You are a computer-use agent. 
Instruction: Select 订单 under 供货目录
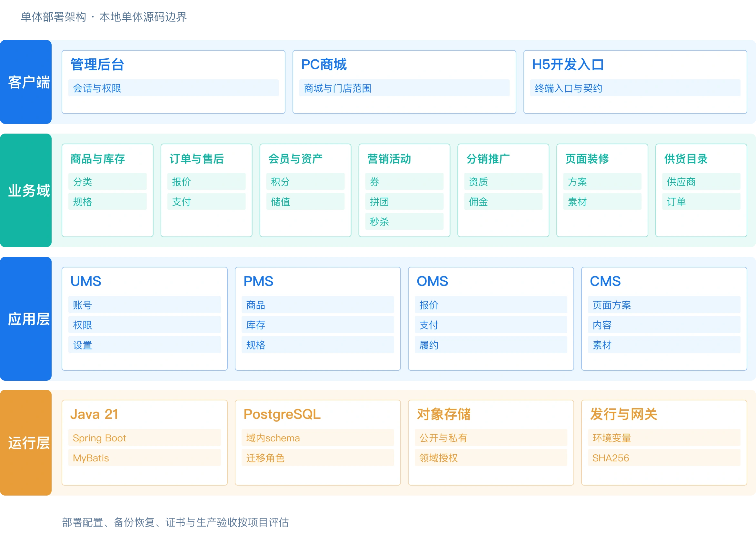(701, 202)
